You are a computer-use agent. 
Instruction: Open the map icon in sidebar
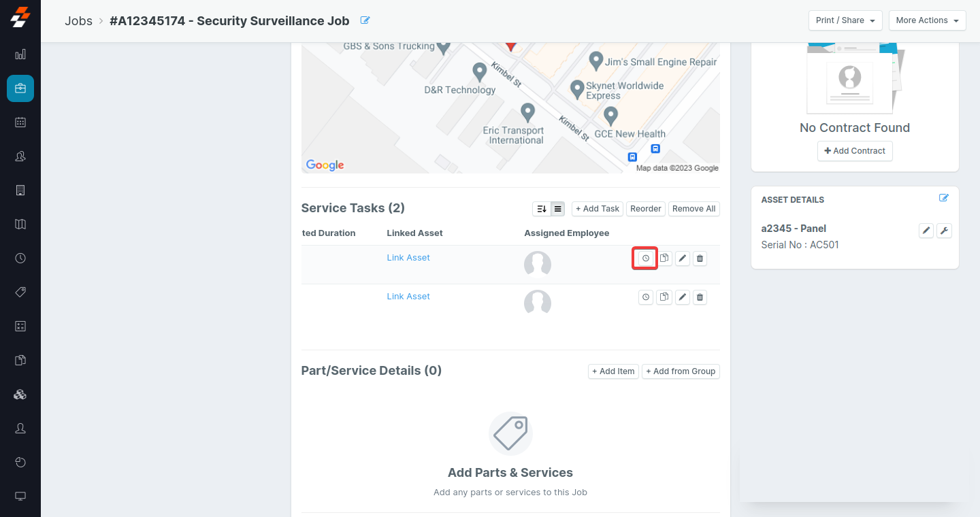coord(20,224)
